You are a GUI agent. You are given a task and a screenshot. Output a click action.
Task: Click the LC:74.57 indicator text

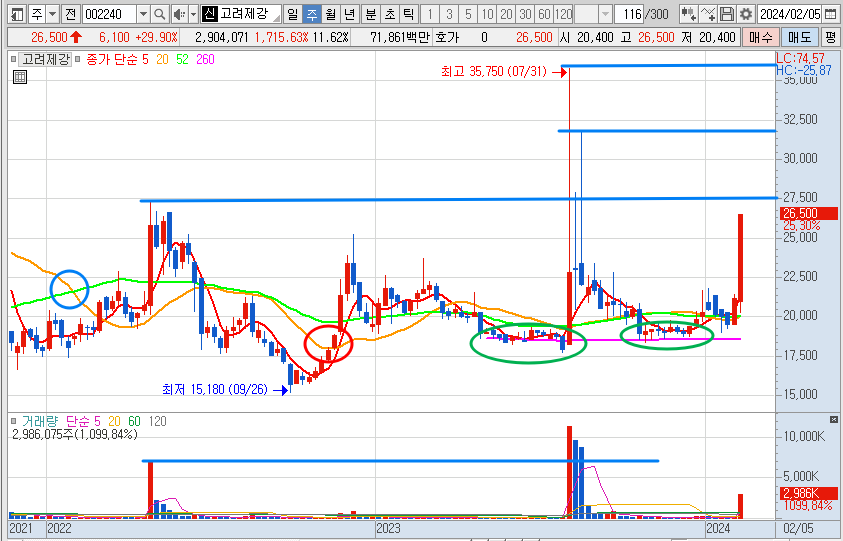[x=801, y=58]
